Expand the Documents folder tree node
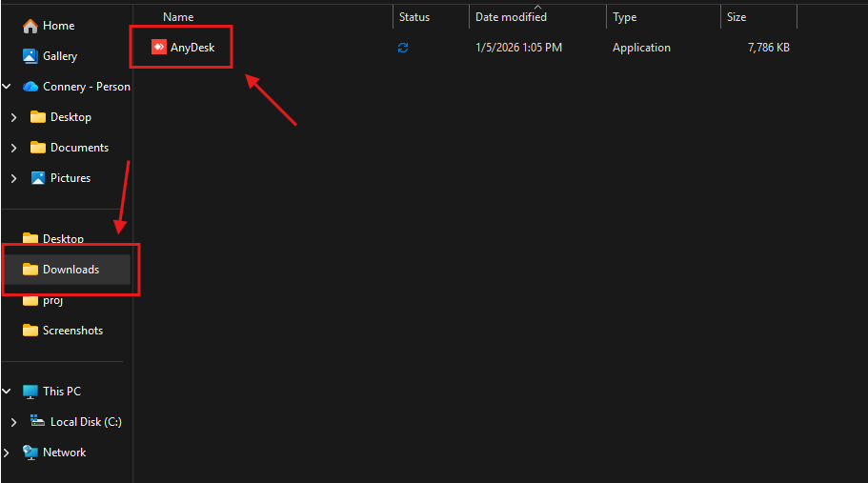This screenshot has width=868, height=483. coord(13,148)
